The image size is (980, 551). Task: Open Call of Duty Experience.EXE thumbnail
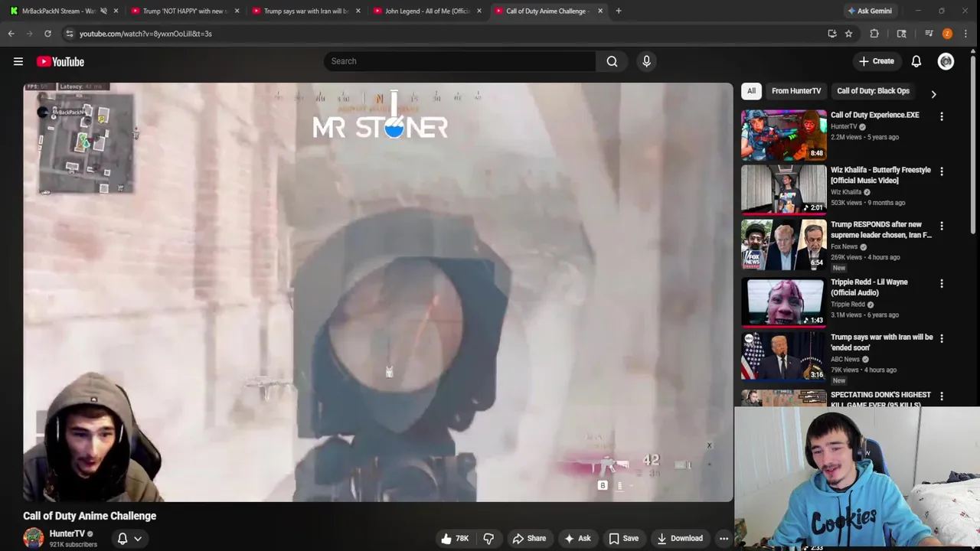784,135
